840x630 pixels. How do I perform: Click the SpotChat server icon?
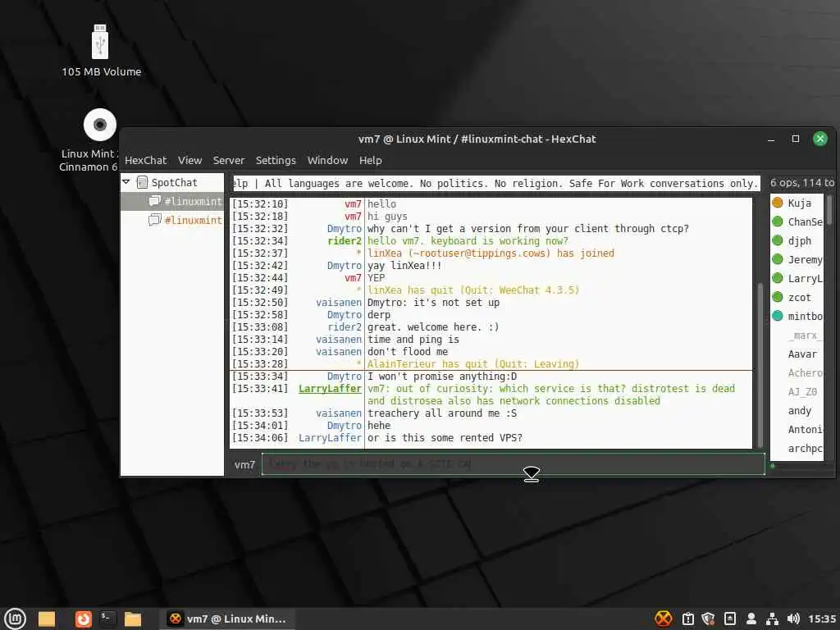[x=142, y=182]
